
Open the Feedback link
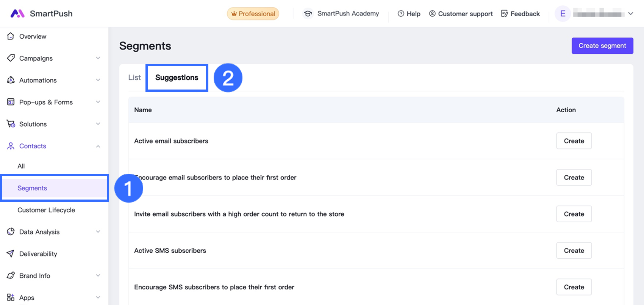tap(521, 14)
